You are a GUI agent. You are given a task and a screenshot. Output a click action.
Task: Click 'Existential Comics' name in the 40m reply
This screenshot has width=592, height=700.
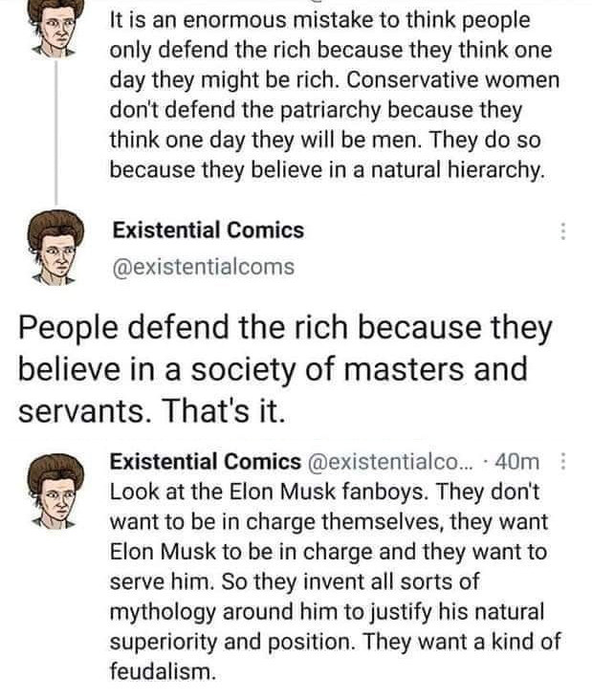pos(206,462)
